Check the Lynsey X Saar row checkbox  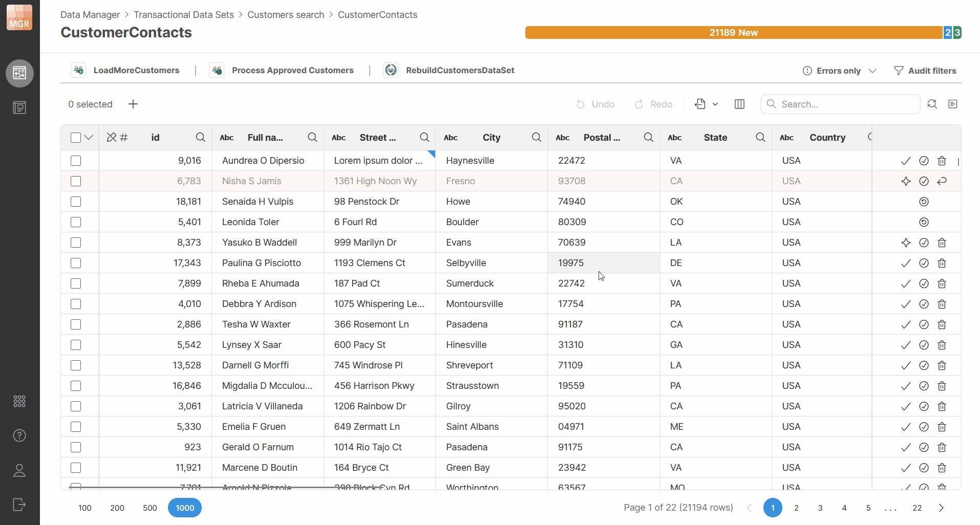click(x=76, y=345)
